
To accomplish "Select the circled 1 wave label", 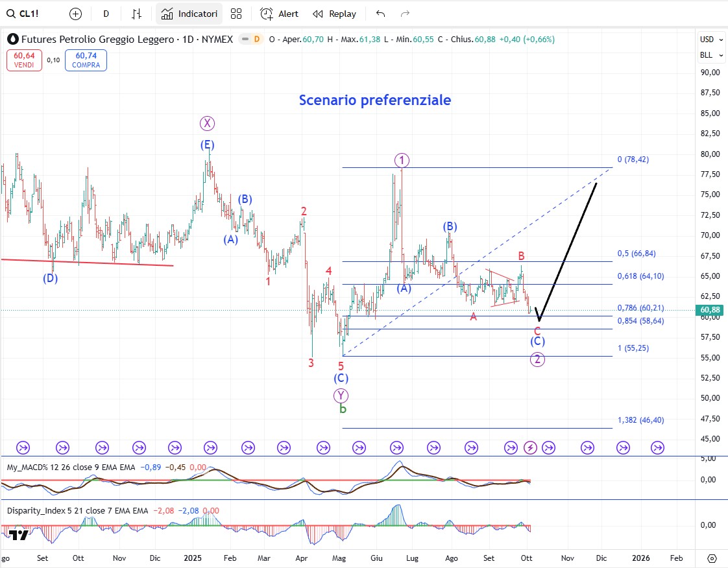I will click(x=402, y=161).
